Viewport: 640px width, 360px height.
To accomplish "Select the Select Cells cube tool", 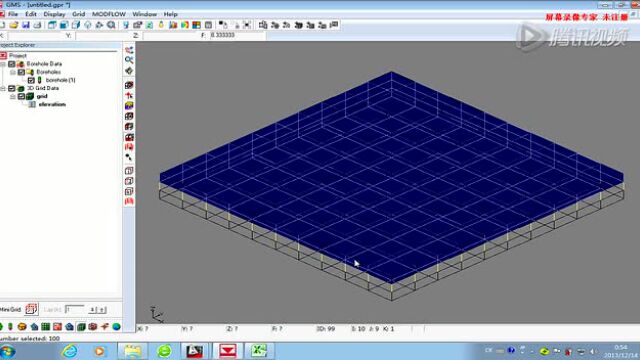I will [x=129, y=85].
